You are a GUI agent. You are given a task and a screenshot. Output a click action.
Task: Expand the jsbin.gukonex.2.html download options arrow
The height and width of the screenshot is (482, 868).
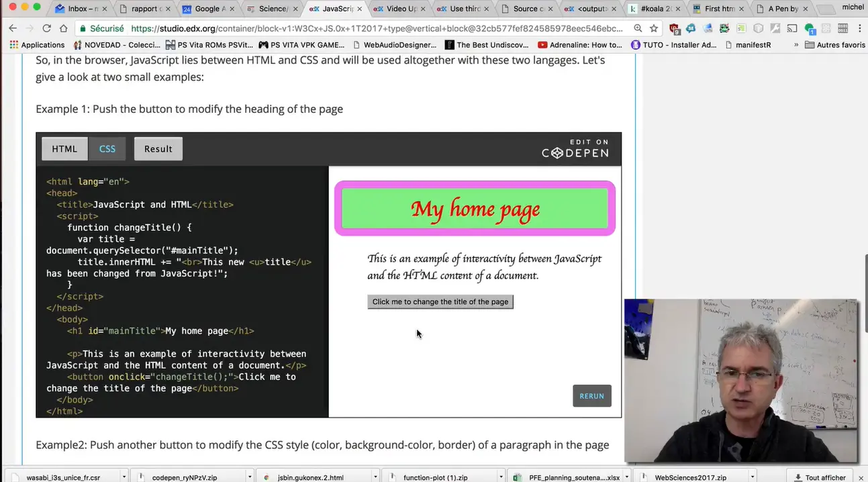377,477
